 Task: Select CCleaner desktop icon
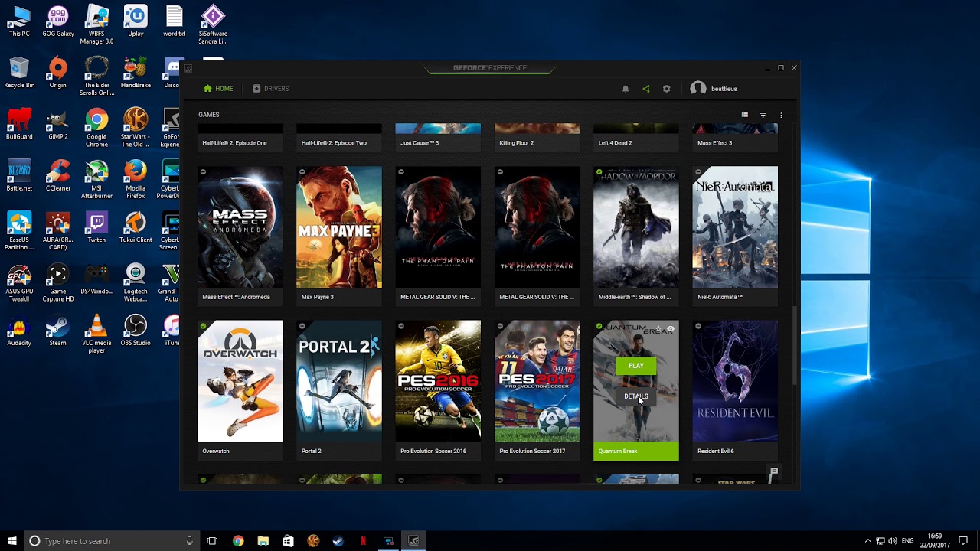pos(57,176)
